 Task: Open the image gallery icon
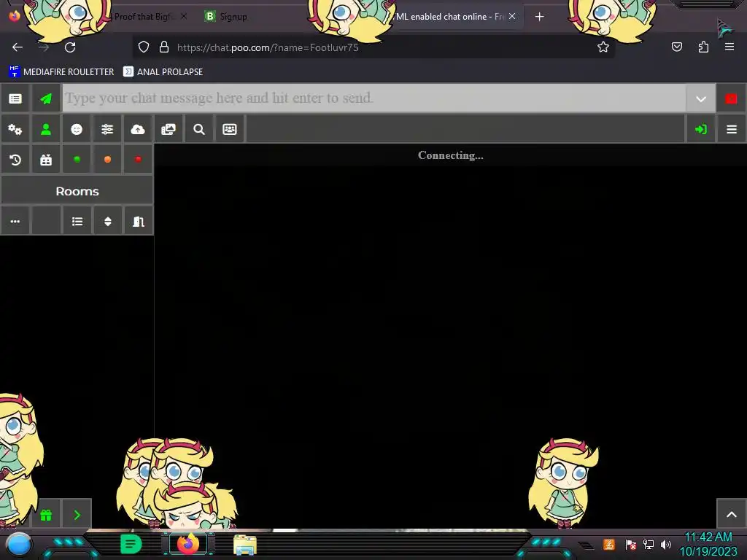point(169,129)
